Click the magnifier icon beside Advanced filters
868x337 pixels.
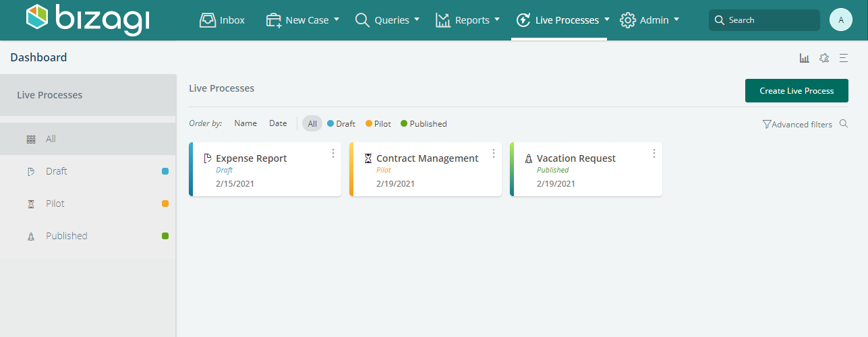coord(843,124)
